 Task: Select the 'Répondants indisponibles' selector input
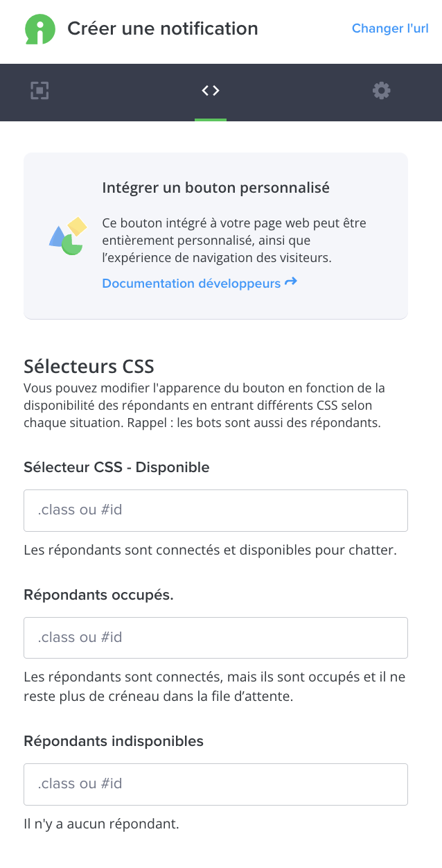point(215,784)
